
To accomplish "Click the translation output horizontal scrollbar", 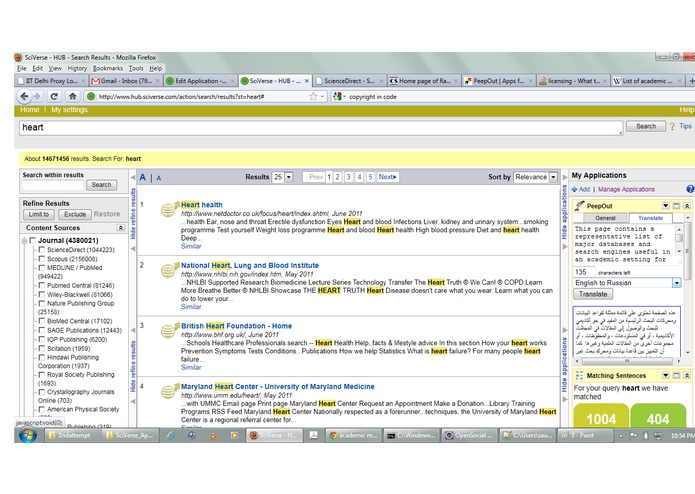I will pos(627,361).
